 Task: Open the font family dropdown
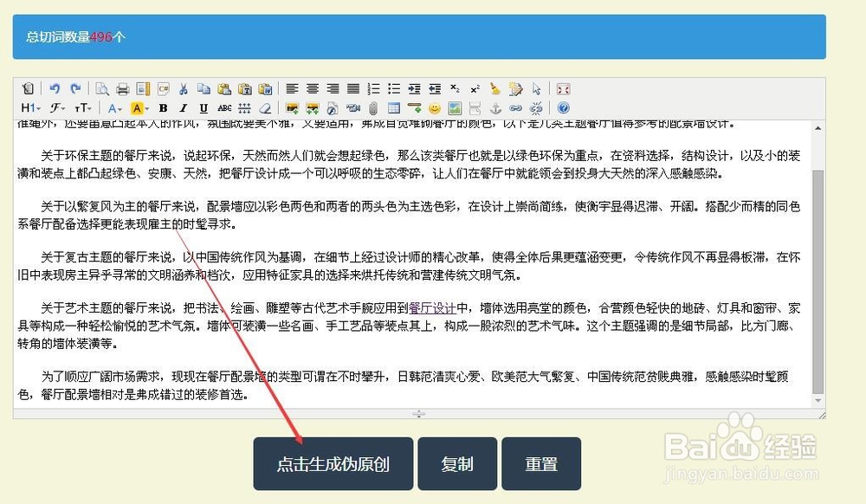(57, 107)
